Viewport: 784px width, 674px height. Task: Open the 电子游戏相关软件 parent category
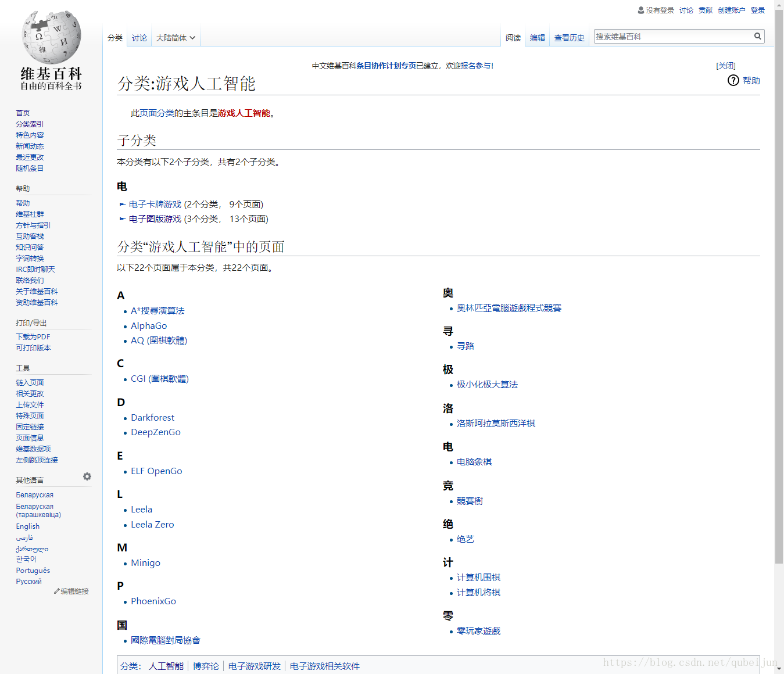(x=325, y=666)
